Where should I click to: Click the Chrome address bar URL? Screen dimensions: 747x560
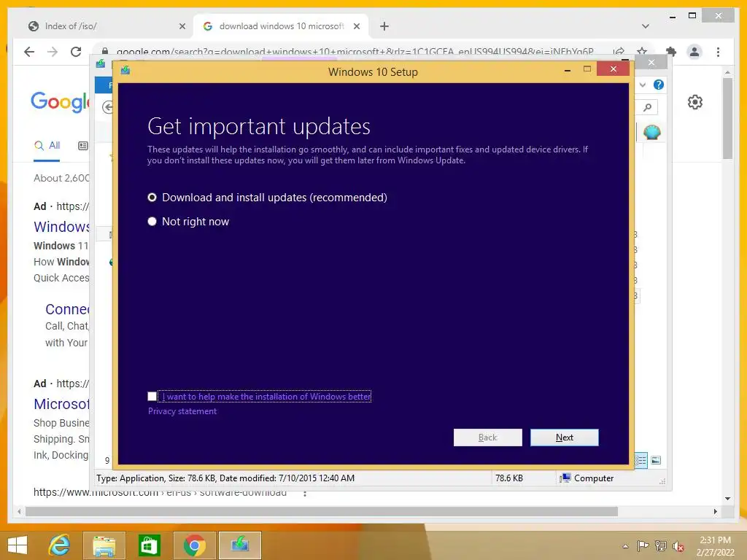[x=355, y=52]
